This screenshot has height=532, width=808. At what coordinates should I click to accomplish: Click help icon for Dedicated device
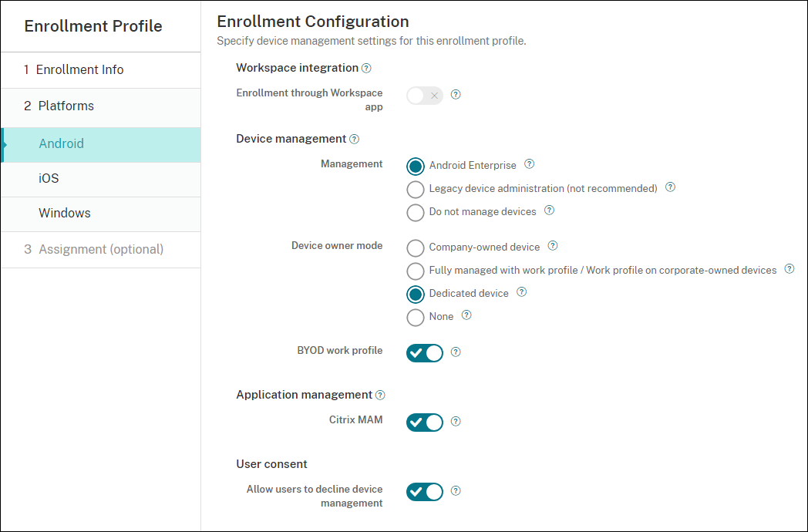(522, 292)
